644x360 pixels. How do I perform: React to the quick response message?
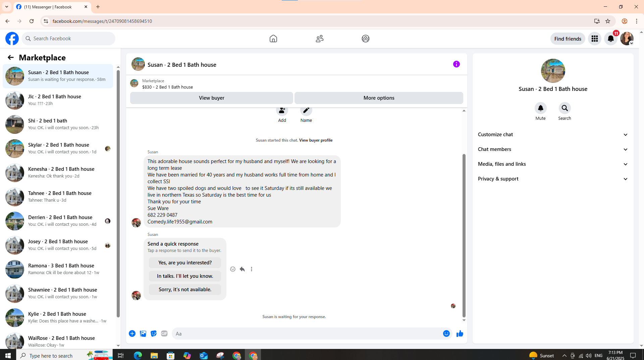233,269
